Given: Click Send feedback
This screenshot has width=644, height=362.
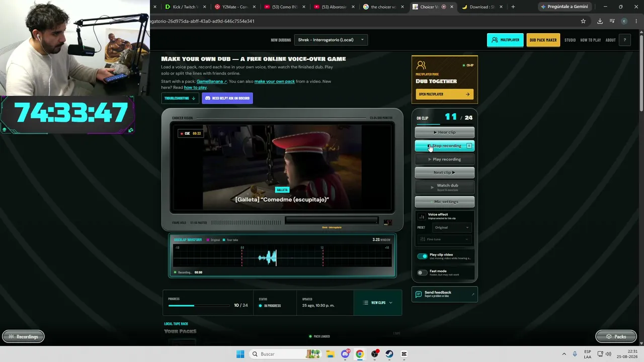Looking at the screenshot, I should [444, 294].
